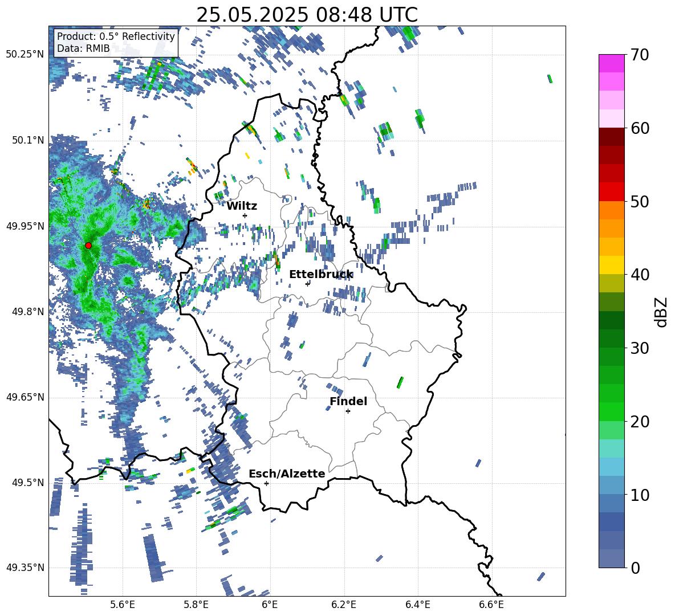Click the 50.1°N latitude label

tap(29, 140)
